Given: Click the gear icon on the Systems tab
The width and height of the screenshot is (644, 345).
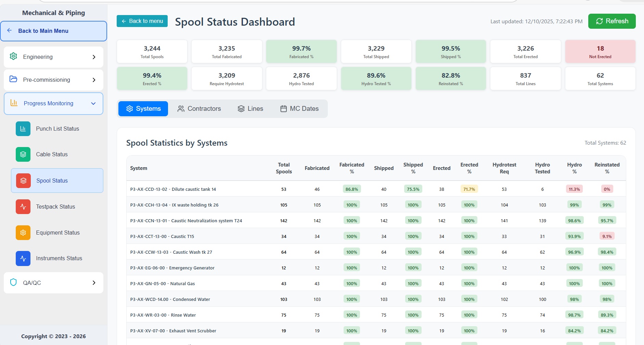Looking at the screenshot, I should click(130, 108).
